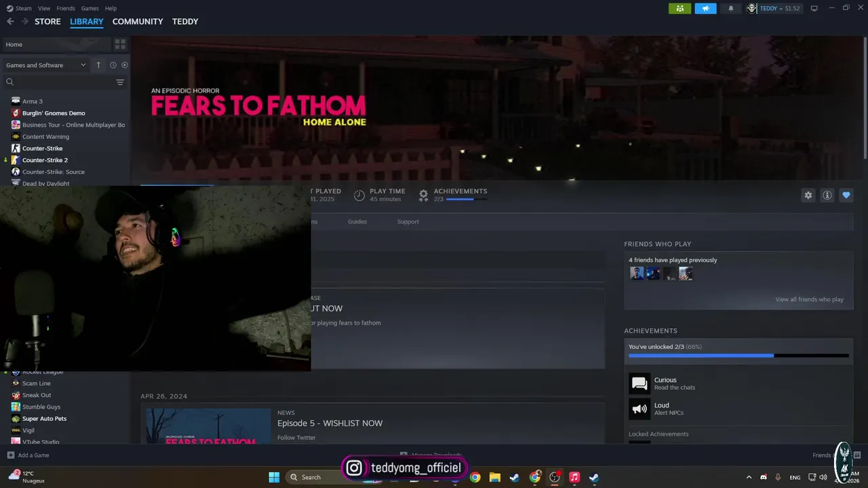This screenshot has height=488, width=868.
Task: Go forward with the right arrow
Action: point(25,22)
